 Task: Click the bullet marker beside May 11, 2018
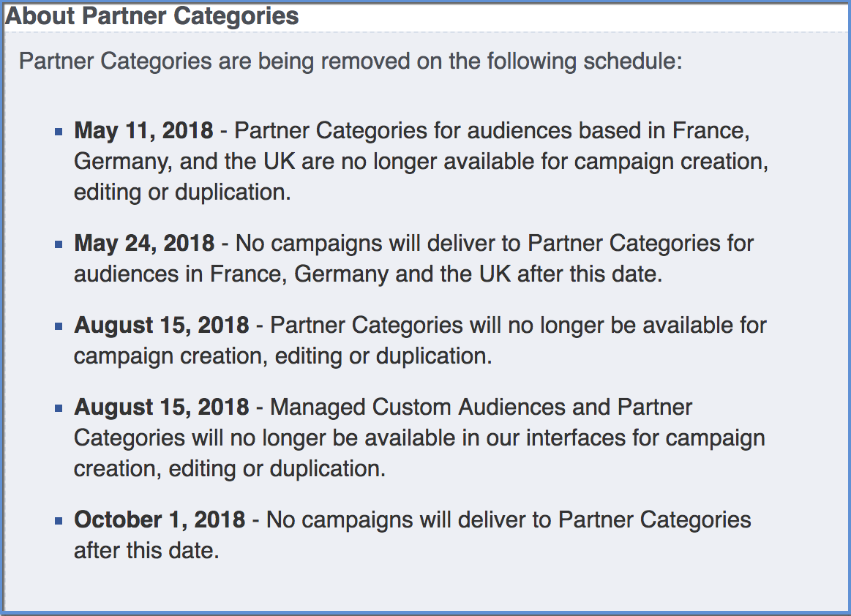point(59,132)
